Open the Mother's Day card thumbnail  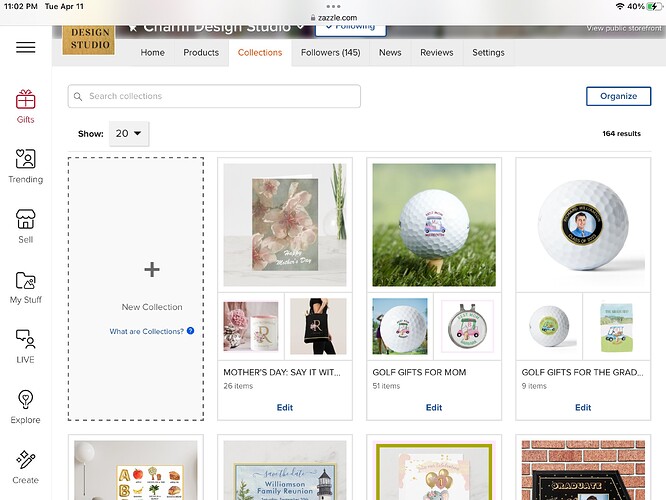tap(285, 225)
